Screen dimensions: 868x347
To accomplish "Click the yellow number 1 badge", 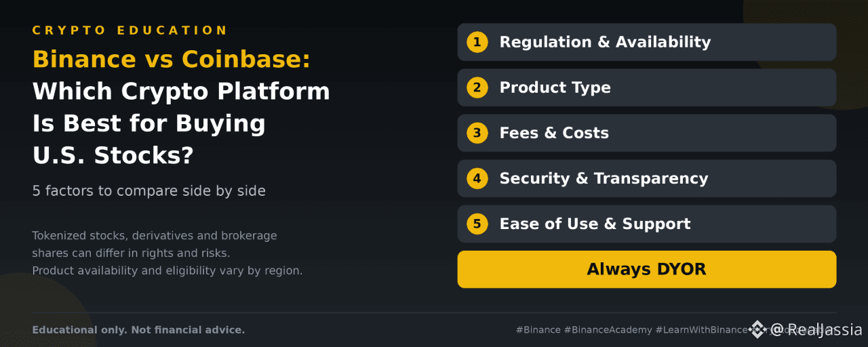I will coord(477,42).
